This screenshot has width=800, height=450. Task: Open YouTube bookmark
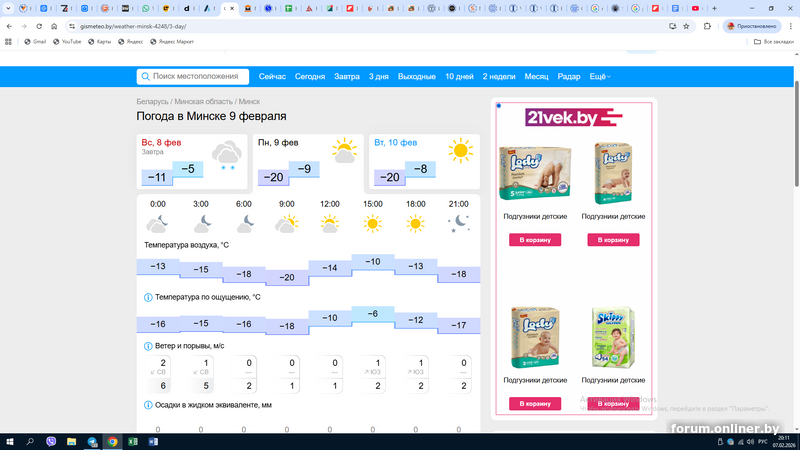click(x=67, y=42)
